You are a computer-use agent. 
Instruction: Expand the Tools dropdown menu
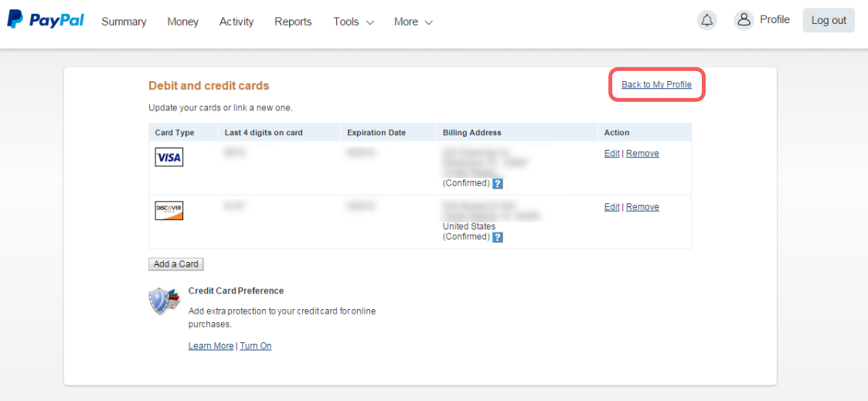click(353, 22)
